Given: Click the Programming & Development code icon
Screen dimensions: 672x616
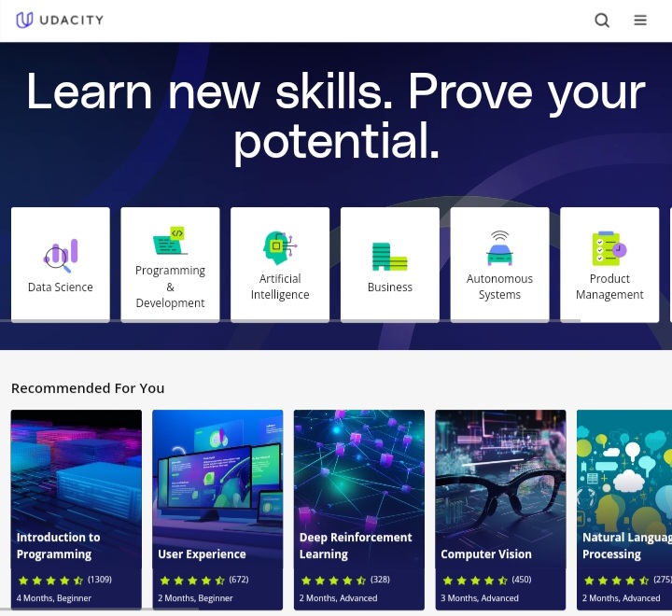Looking at the screenshot, I should point(170,241).
